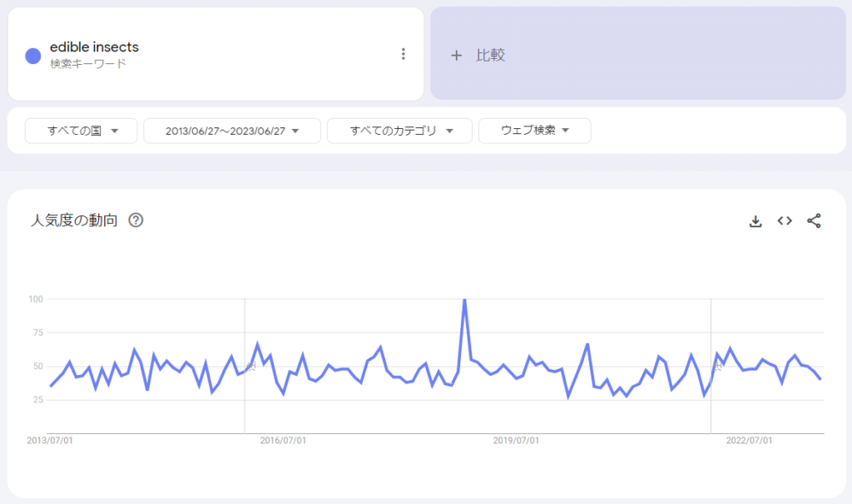Open the embed code icon
This screenshot has height=504, width=852.
784,220
